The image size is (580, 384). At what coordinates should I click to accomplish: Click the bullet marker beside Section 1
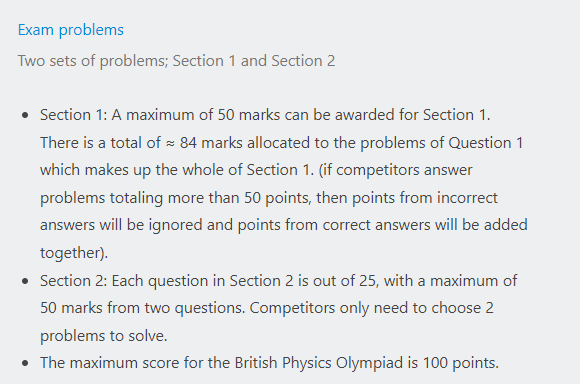(x=25, y=115)
